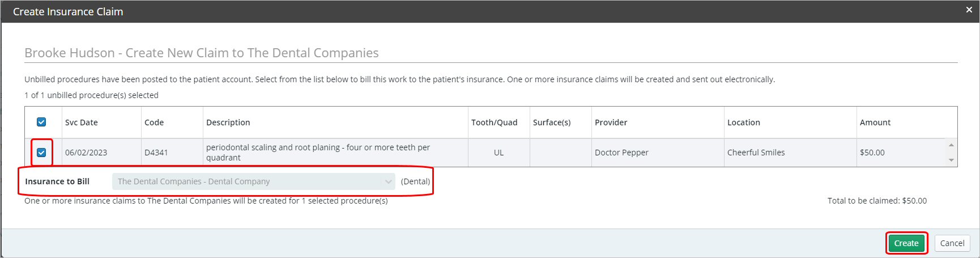This screenshot has height=258, width=980.
Task: Click the Code column header
Action: (154, 122)
